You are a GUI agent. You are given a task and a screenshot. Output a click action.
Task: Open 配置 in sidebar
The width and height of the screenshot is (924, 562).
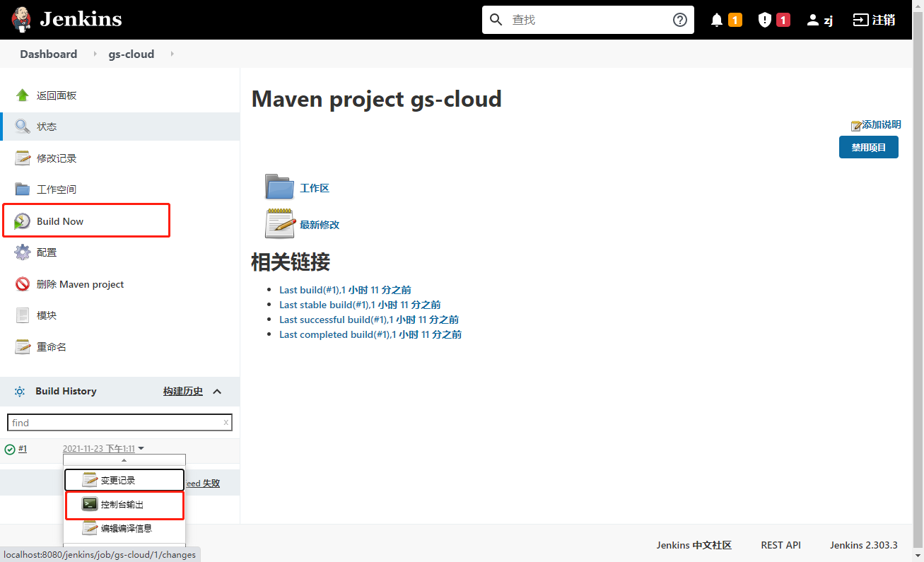pyautogui.click(x=47, y=252)
